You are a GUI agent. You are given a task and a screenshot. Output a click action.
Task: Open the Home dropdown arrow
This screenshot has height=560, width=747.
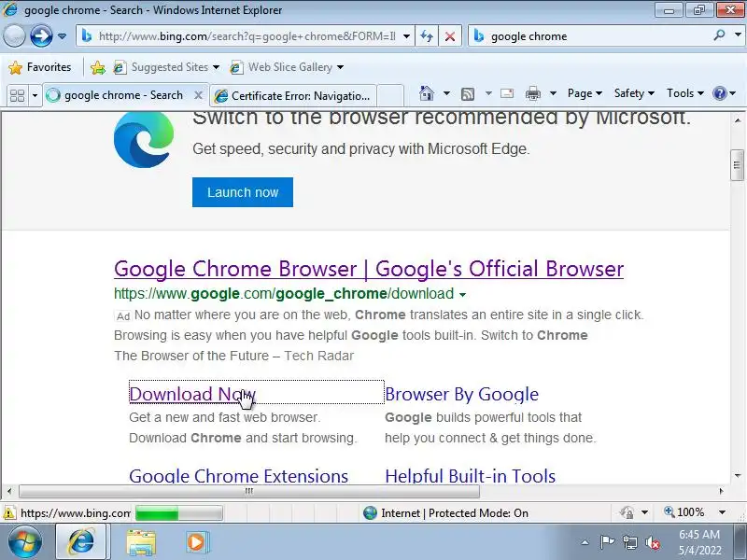coord(446,93)
